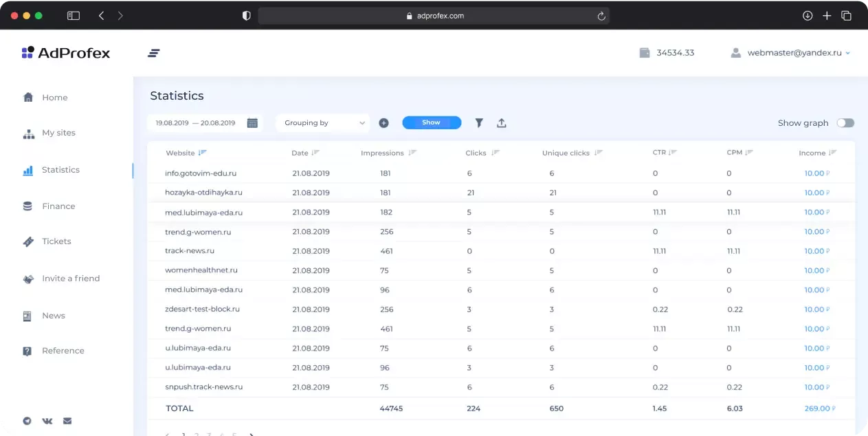The height and width of the screenshot is (436, 868).
Task: Go to My sites in sidebar
Action: pyautogui.click(x=58, y=133)
